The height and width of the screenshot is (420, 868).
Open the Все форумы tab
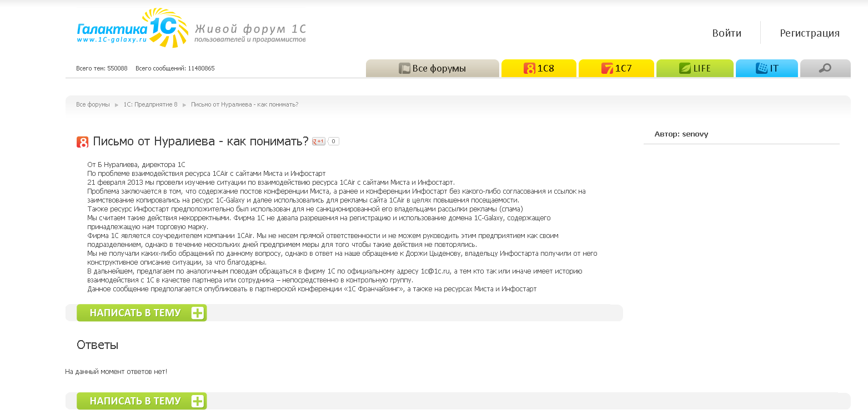pos(433,68)
